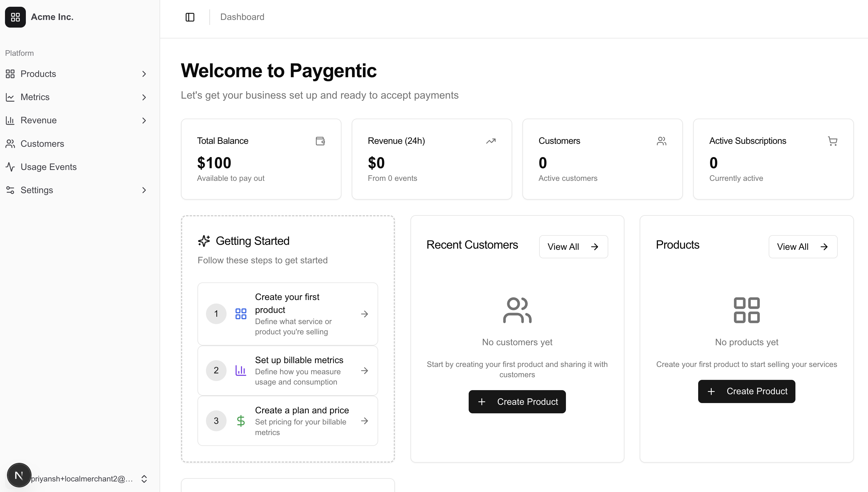Click the large No products yet icon
Screen dimensions: 868x492
(747, 310)
